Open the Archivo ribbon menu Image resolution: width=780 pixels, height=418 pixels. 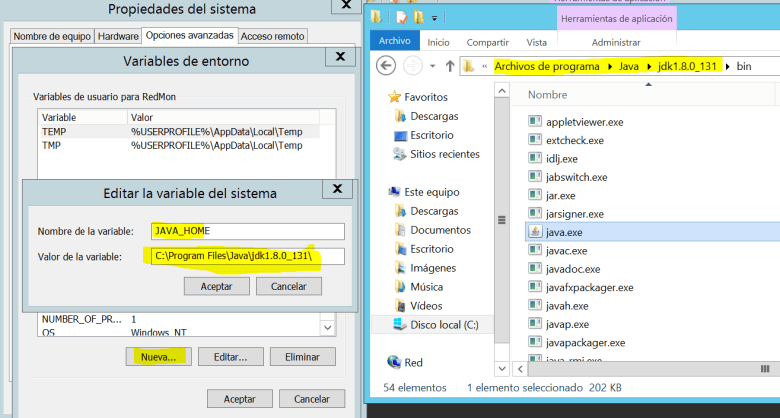point(393,42)
